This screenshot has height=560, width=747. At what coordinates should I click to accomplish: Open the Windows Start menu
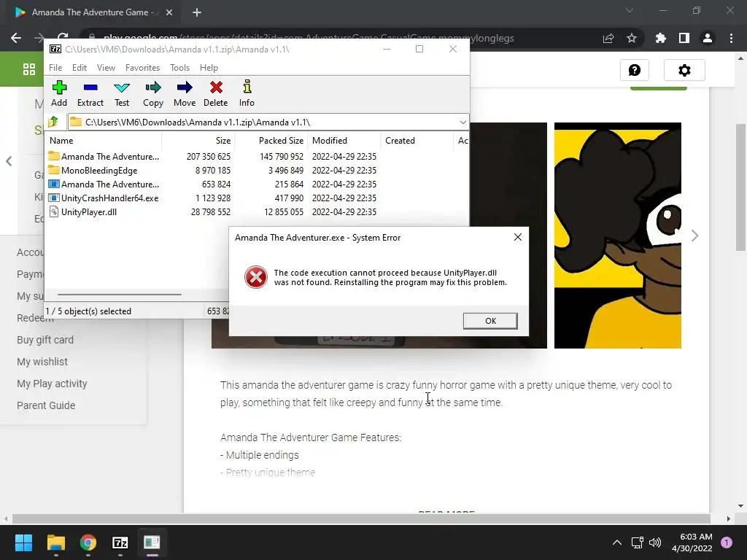click(23, 542)
